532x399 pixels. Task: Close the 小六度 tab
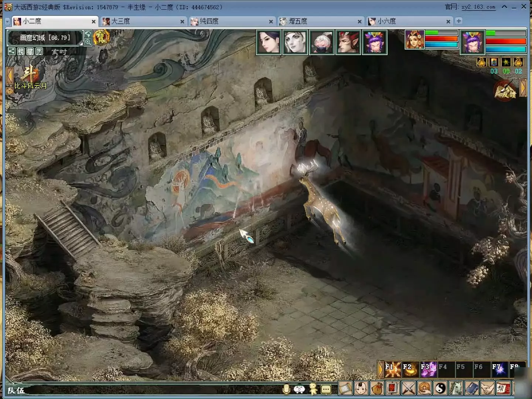point(448,22)
